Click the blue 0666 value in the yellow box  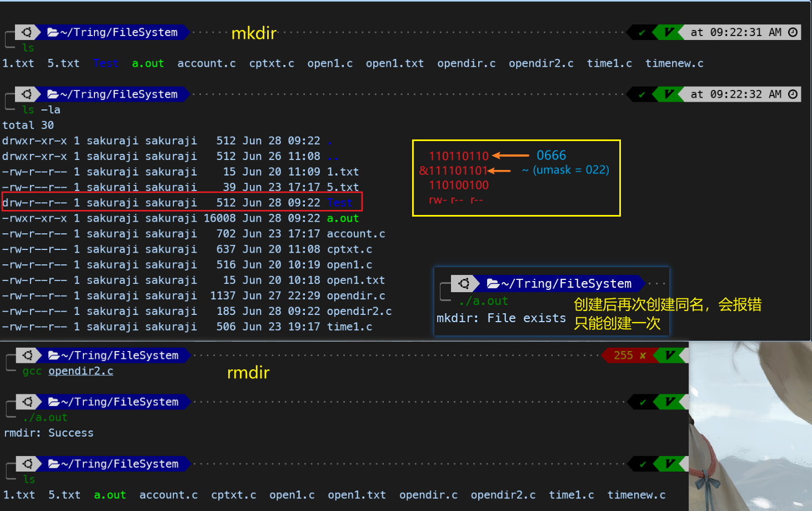(551, 156)
